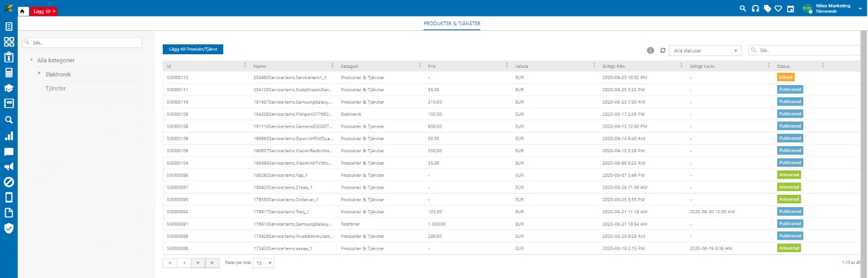Select the Produkter & Tjänster tab
868x278 pixels.
coord(452,24)
